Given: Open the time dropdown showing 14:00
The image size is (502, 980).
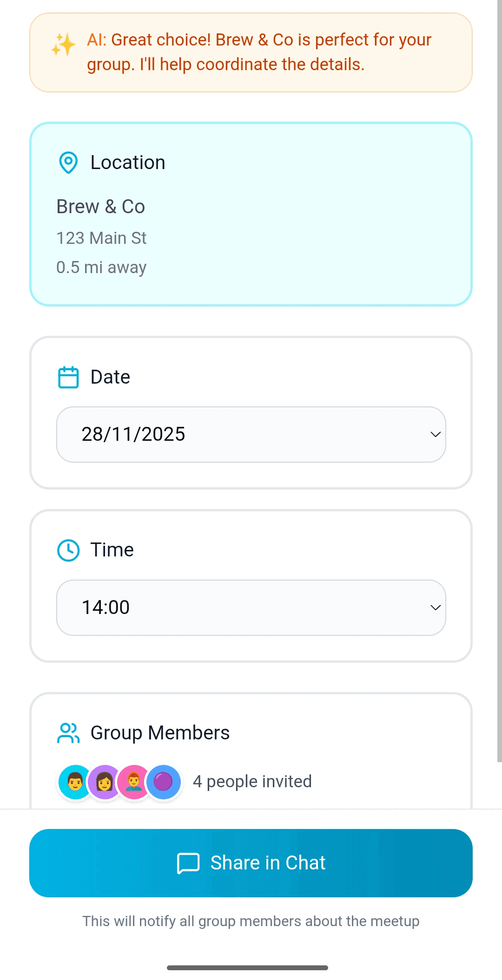Looking at the screenshot, I should pos(251,608).
